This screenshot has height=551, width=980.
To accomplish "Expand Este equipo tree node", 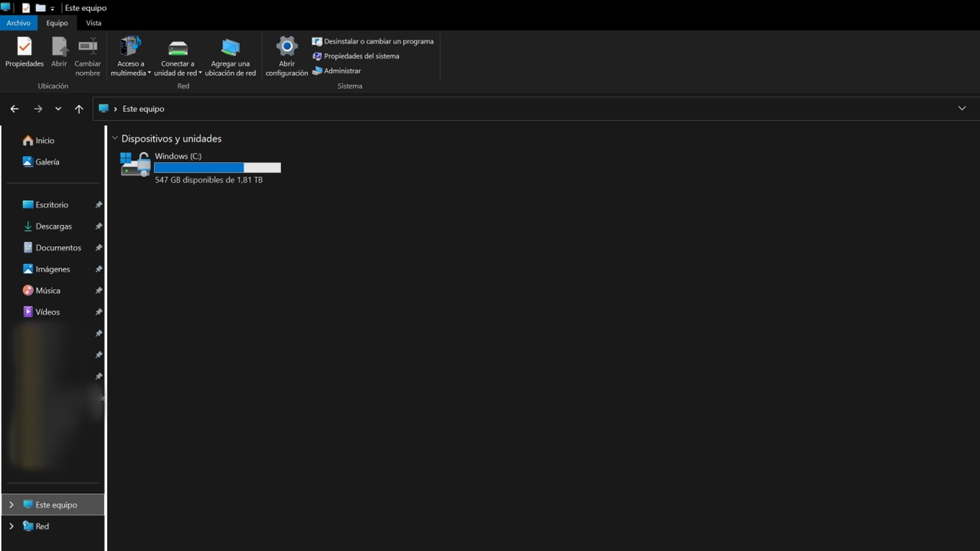I will (x=11, y=505).
